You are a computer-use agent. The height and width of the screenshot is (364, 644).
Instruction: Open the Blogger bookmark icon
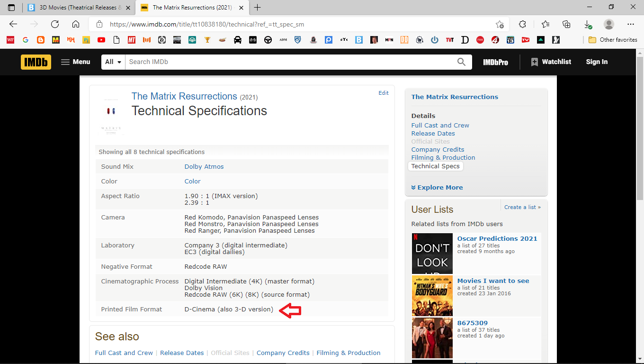[x=41, y=40]
